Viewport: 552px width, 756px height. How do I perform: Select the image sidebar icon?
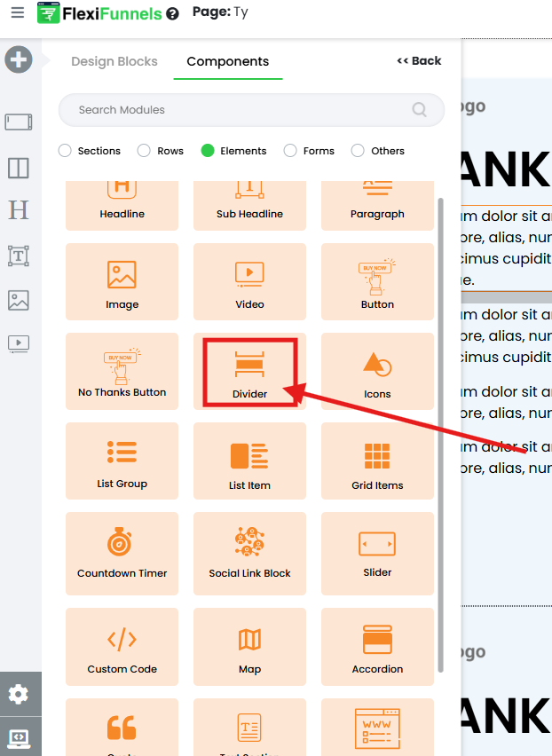point(19,300)
